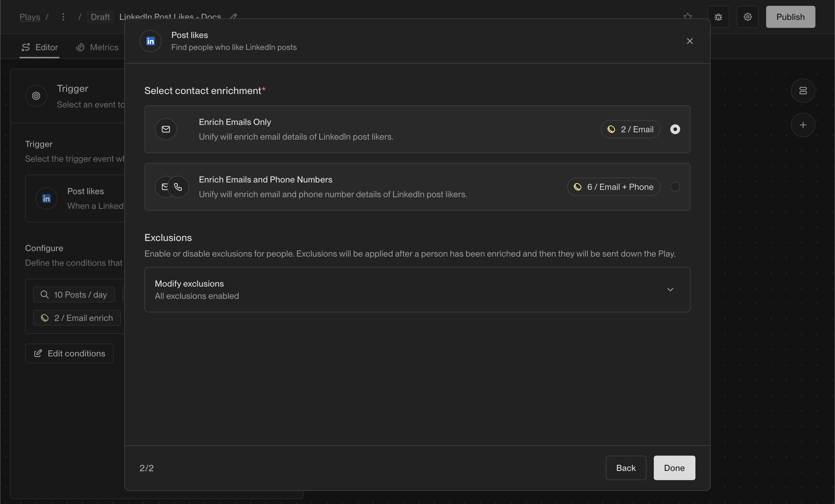Click the phone icon in the enrichment option

pos(178,187)
